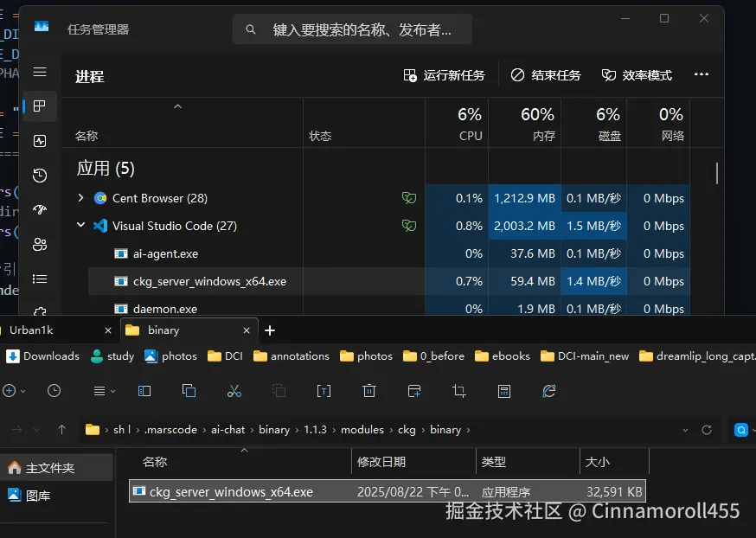Screen dimensions: 756x538
Task: Click the Refresh icon in file manager toolbar
Action: [x=548, y=391]
